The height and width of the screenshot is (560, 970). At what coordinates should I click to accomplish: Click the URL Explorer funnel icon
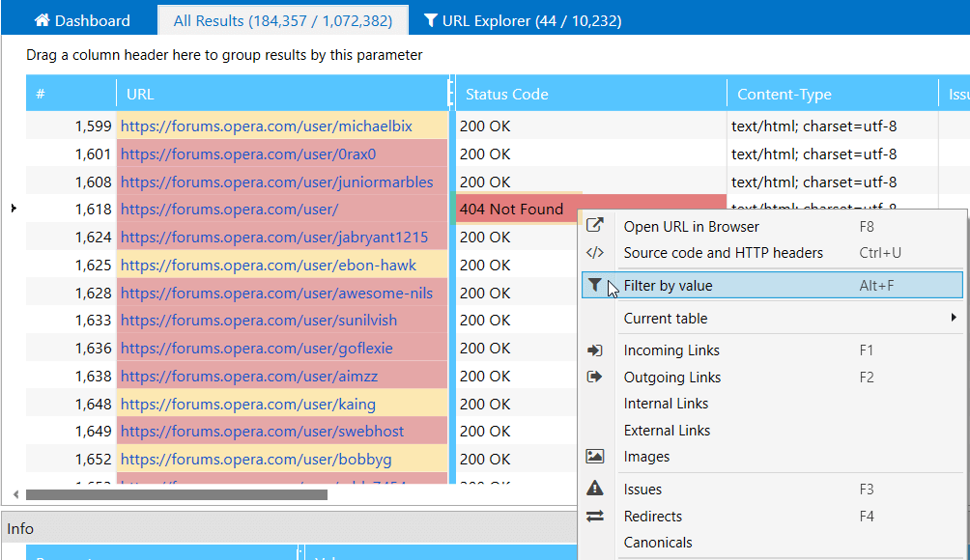(431, 21)
